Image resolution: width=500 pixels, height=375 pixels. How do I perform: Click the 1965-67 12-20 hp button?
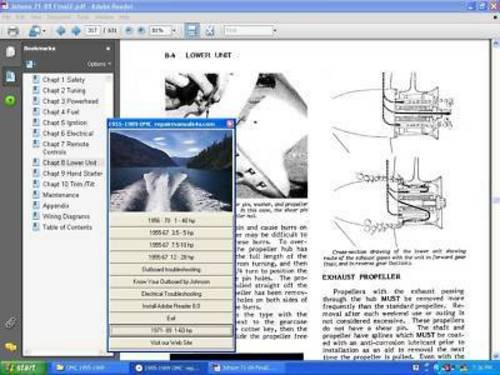tap(171, 257)
